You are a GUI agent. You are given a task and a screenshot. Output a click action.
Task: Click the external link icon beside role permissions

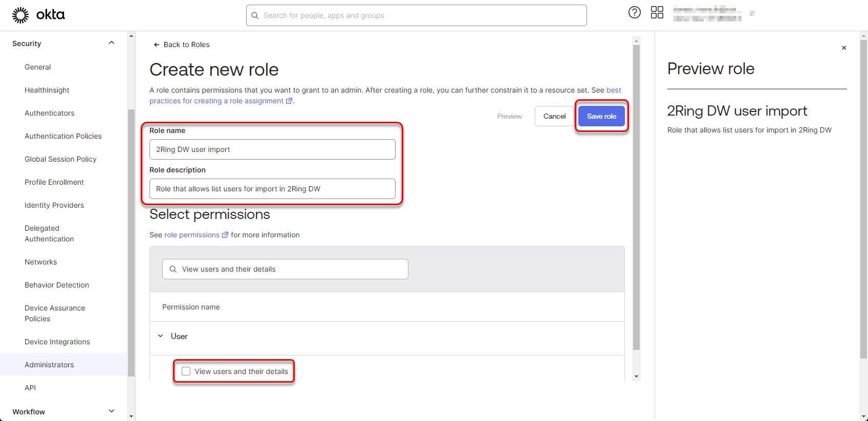pos(225,235)
